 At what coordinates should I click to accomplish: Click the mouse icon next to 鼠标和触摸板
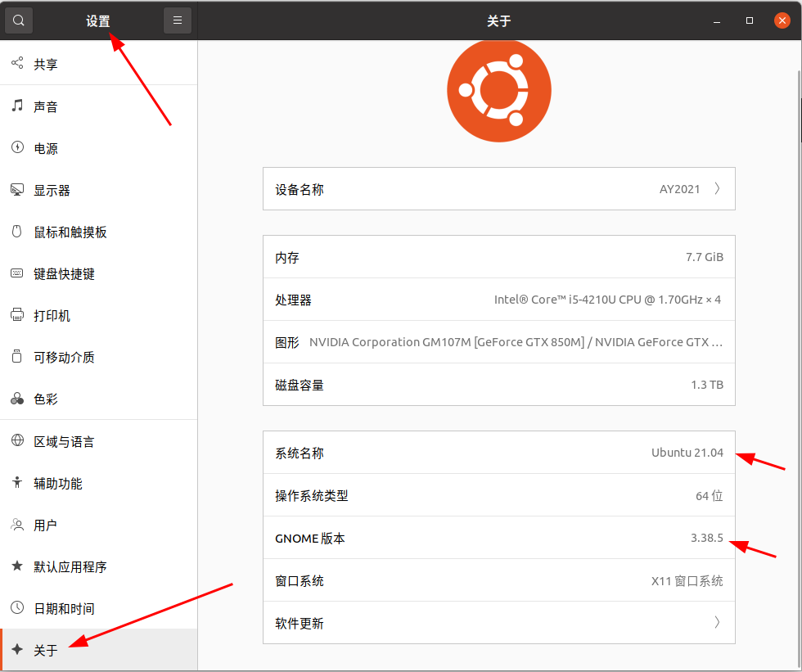17,231
